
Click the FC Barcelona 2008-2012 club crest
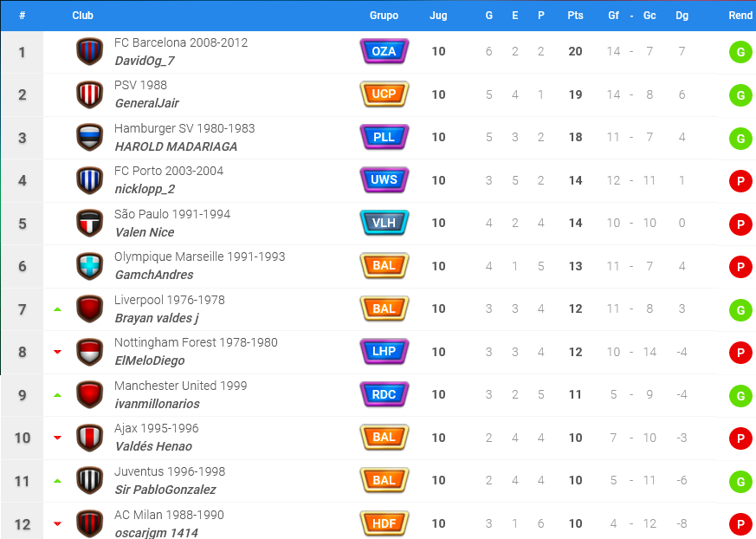pos(90,52)
